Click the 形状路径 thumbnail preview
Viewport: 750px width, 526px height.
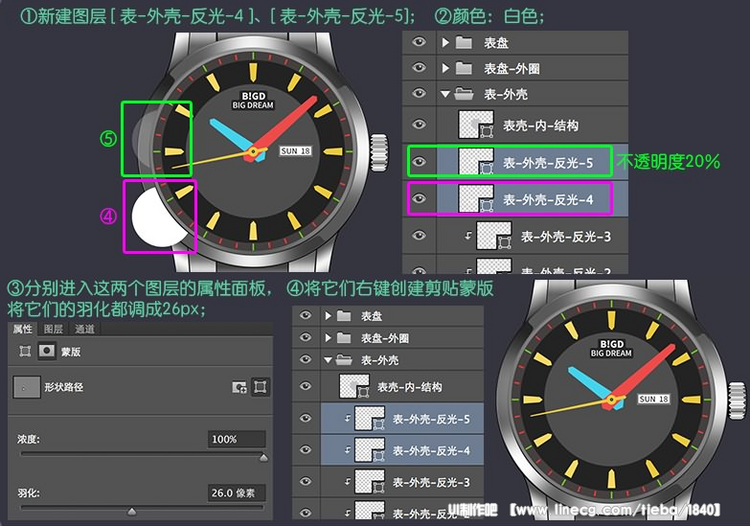pyautogui.click(x=26, y=387)
